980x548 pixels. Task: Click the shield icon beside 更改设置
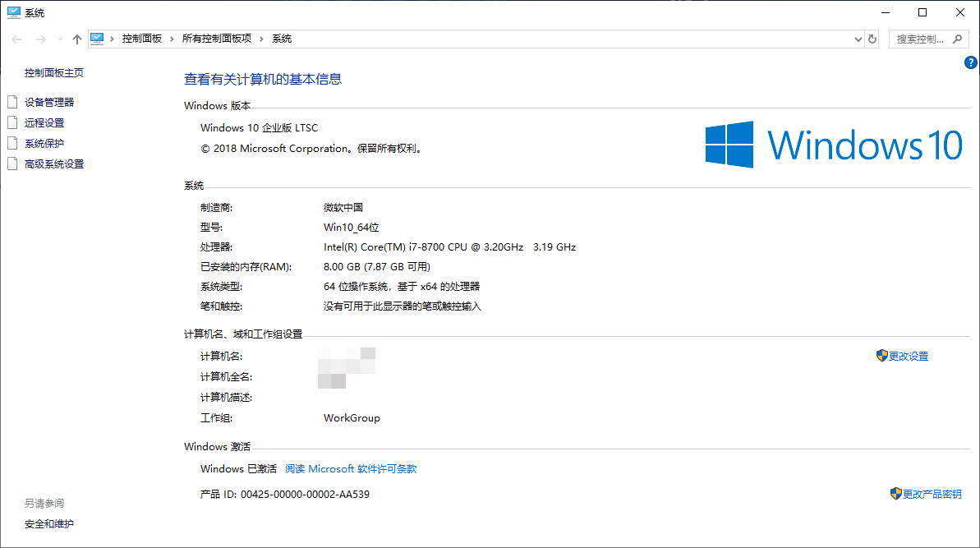(882, 356)
